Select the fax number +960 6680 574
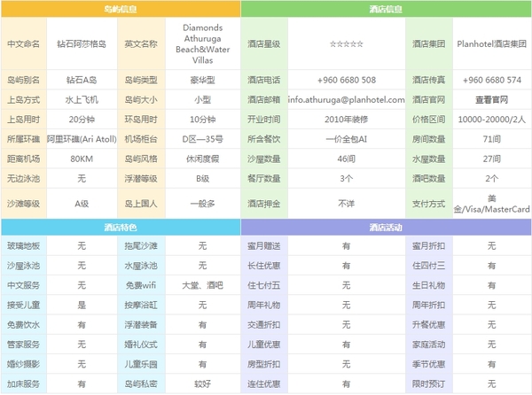Viewport: 532px width, 395px height. pyautogui.click(x=491, y=80)
